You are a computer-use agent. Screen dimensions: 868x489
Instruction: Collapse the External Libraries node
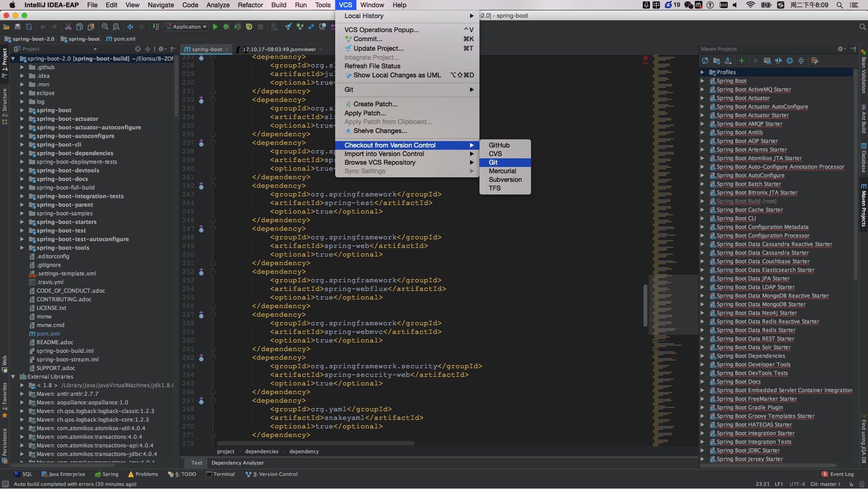click(13, 377)
